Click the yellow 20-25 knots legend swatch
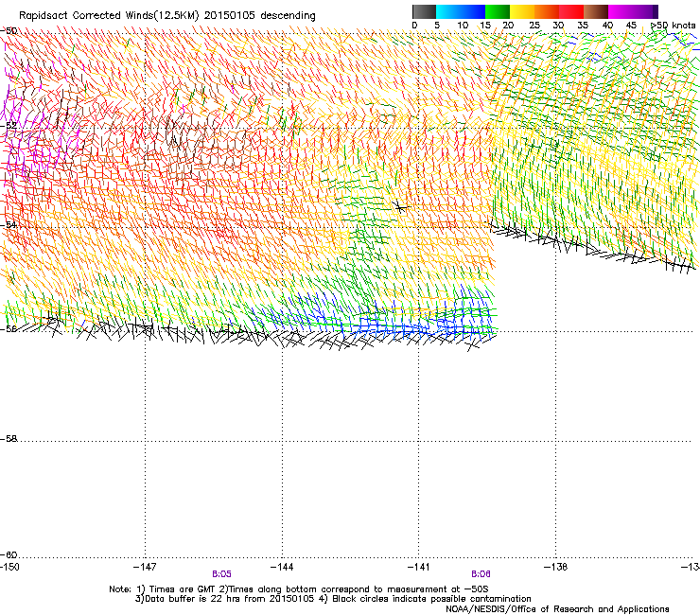 [x=522, y=11]
